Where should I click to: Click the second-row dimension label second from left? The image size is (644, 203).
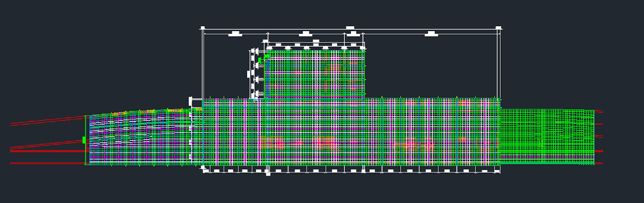[305, 33]
